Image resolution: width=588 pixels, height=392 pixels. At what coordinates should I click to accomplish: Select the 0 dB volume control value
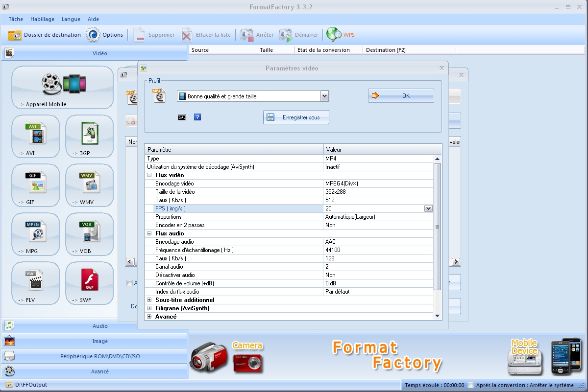[x=331, y=283]
